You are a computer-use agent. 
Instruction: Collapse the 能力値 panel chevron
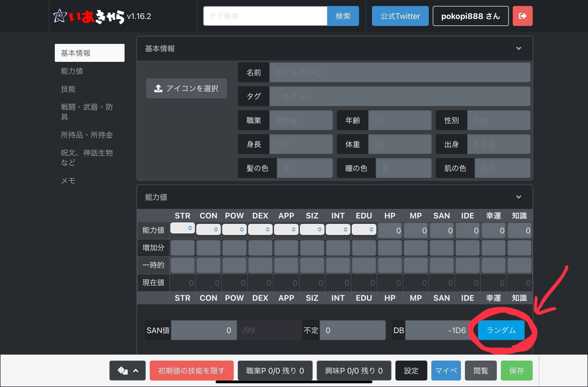519,197
